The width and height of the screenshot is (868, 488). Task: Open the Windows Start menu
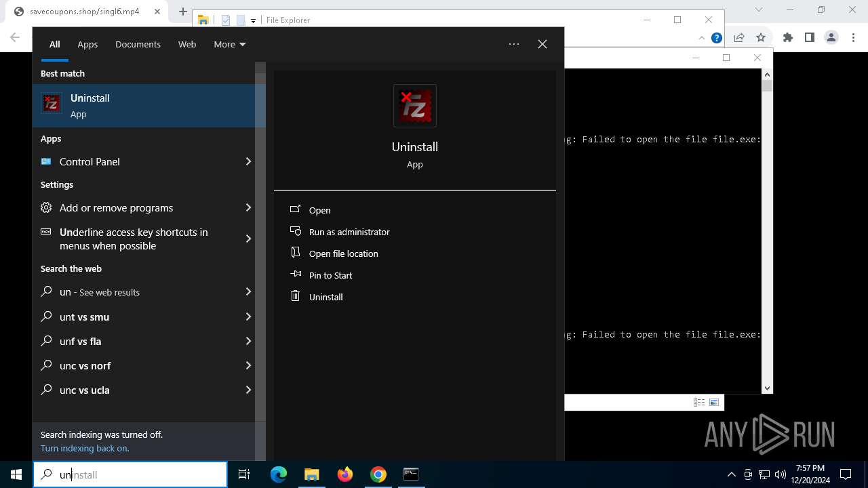(x=16, y=474)
